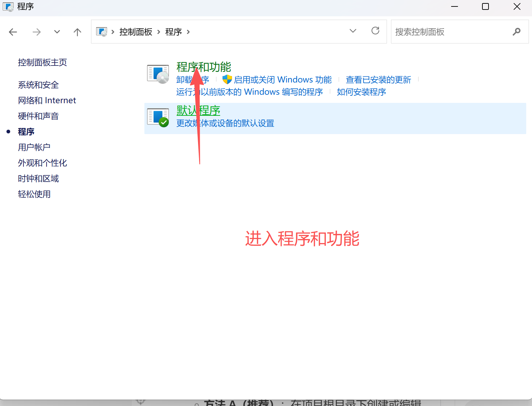Click the Default Programs icon
Image resolution: width=532 pixels, height=406 pixels.
158,117
